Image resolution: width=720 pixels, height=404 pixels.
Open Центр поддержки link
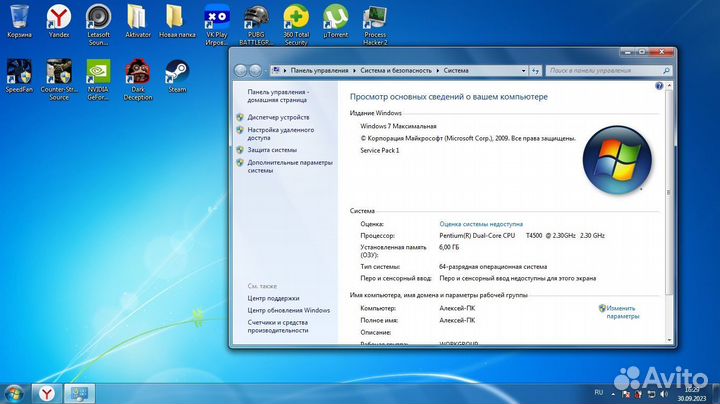click(273, 298)
